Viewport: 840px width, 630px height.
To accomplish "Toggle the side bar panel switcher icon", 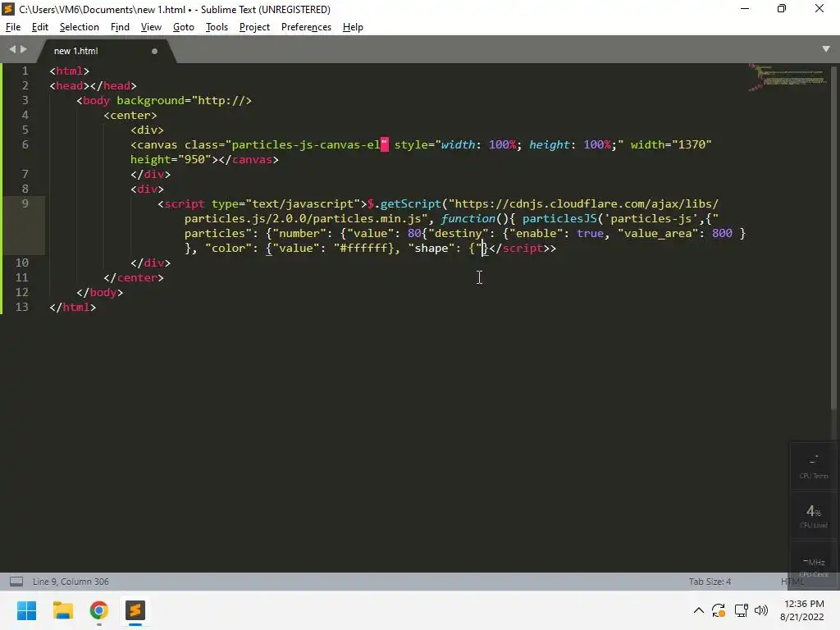I will [16, 582].
